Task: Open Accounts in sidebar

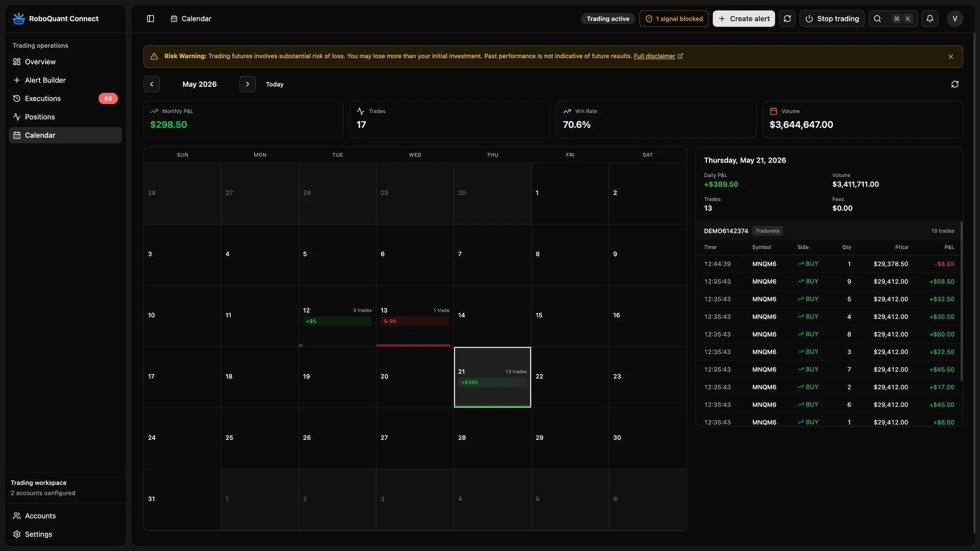Action: coord(65,516)
